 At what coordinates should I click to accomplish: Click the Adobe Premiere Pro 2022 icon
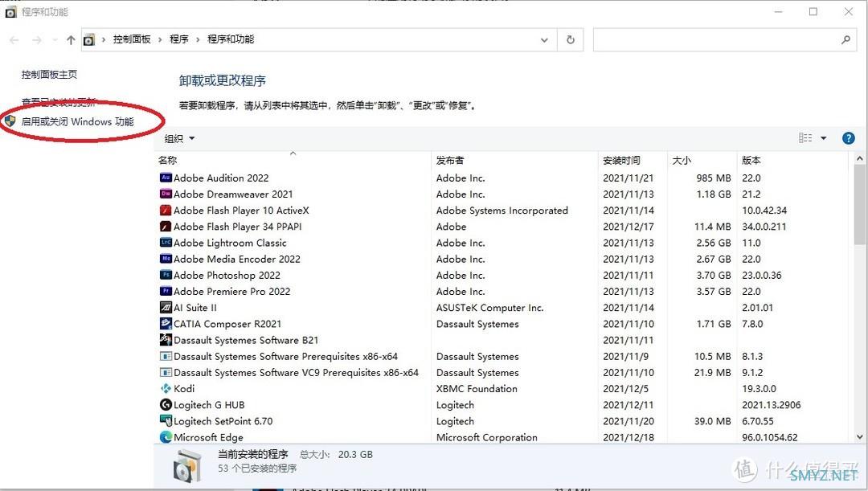coord(166,291)
